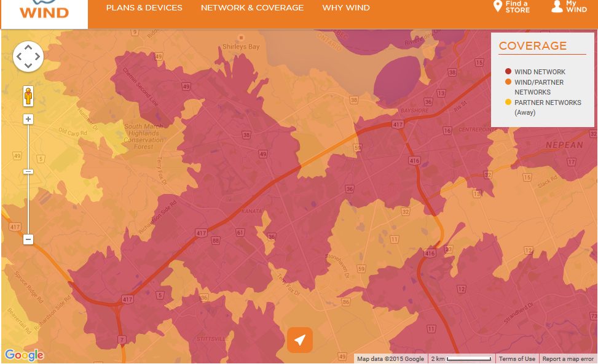This screenshot has width=598, height=364.
Task: Click the COVERAGE legend heading
Action: point(532,45)
